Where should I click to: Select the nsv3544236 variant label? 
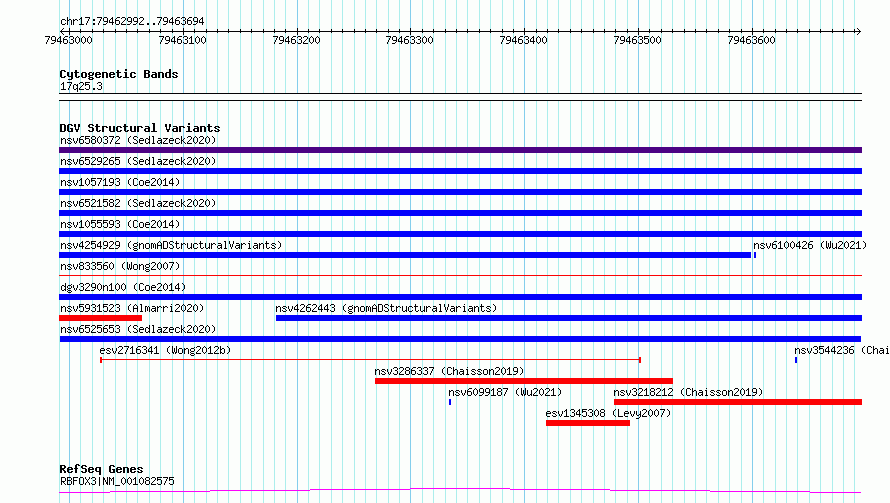click(x=842, y=350)
